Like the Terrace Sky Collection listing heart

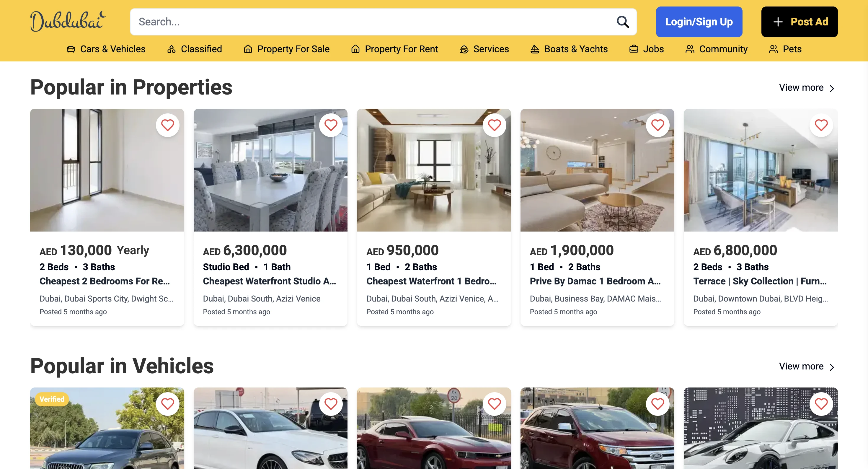[x=821, y=125]
